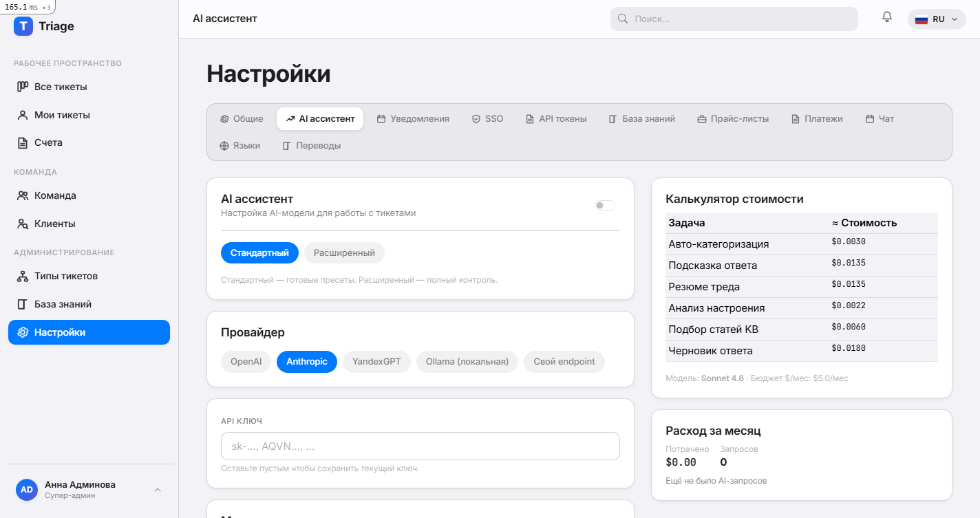Click the Подбор статей KB row label
Viewport: 980px width, 518px height.
pos(714,330)
